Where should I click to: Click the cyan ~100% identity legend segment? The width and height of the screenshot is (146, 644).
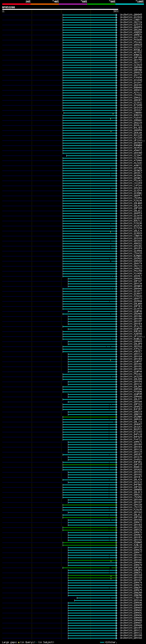click(130, 4)
